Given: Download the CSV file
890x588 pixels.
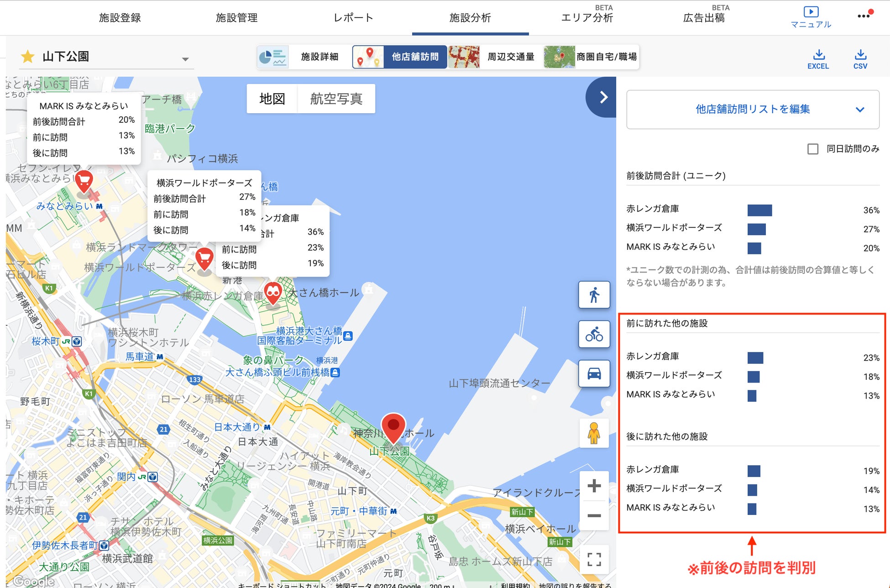Looking at the screenshot, I should click(860, 59).
